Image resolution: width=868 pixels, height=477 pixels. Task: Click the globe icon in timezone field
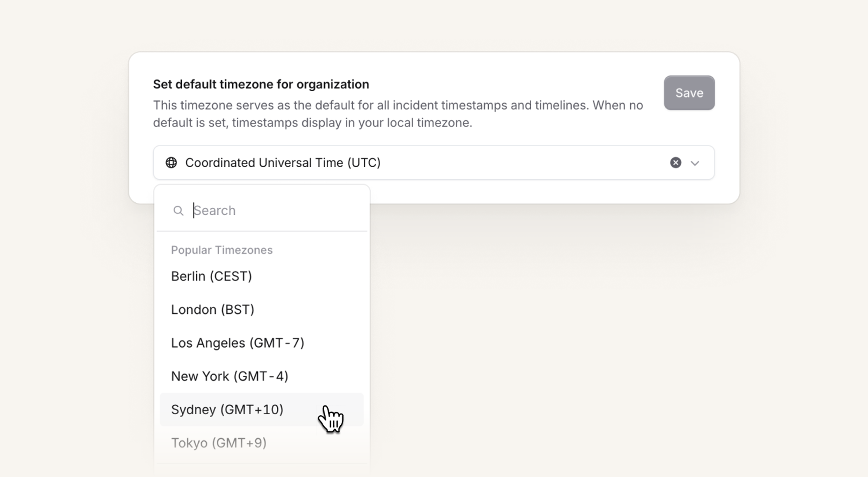click(171, 163)
